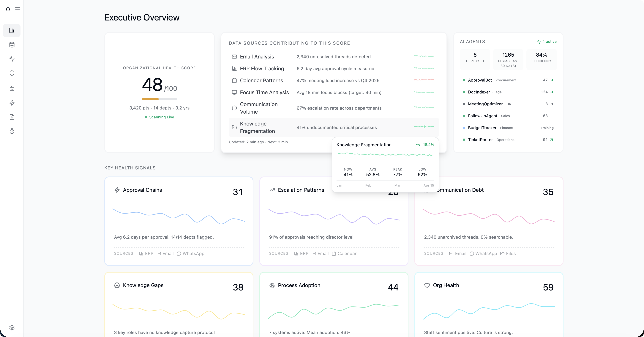Toggle MeetingOptimizer's gray status dot
644x337 pixels.
coord(464,104)
